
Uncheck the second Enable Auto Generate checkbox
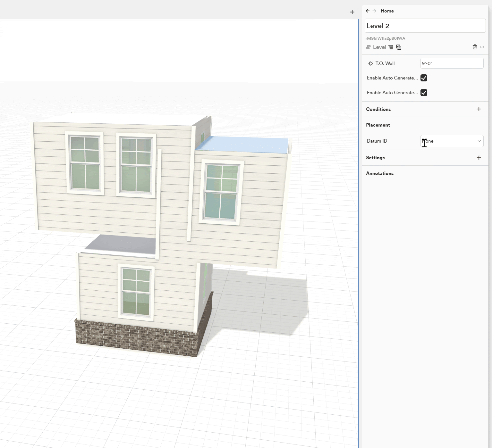click(424, 93)
